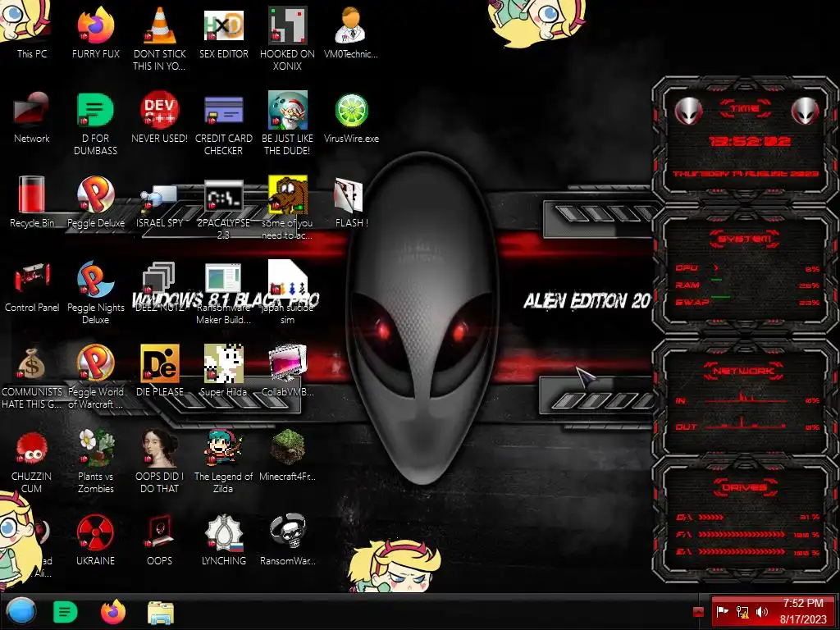Click the volume speaker tray icon
840x630 pixels.
762,611
